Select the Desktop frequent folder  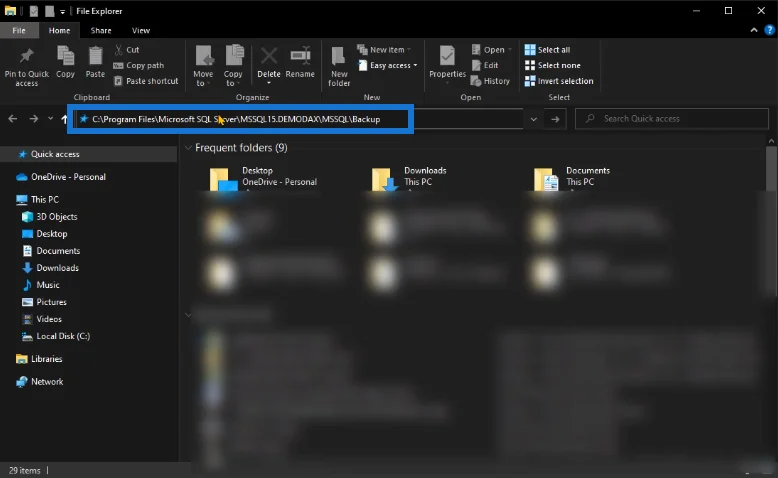[263, 179]
